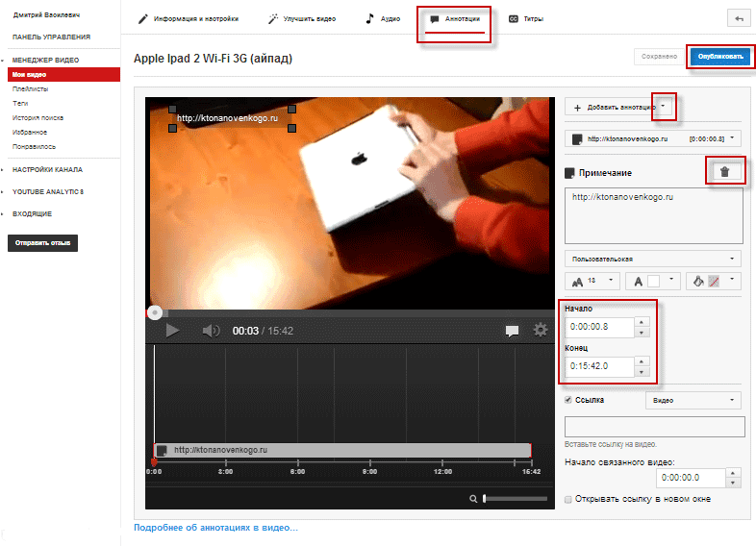The height and width of the screenshot is (546, 756).
Task: Click the Send feedback button
Action: [42, 243]
